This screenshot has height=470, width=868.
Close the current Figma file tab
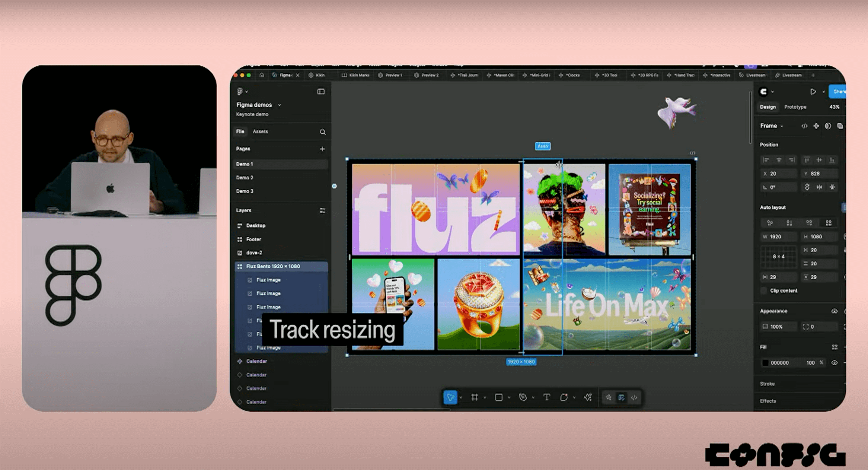298,75
